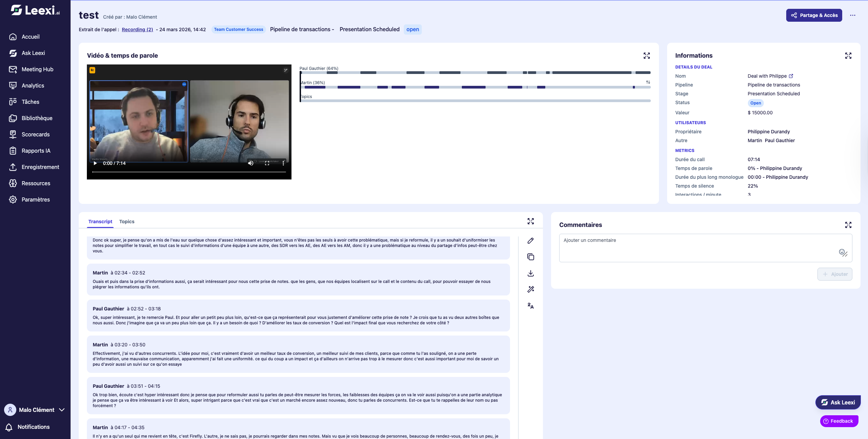Viewport: 868px width, 439px height.
Task: Expand the Commentaires panel
Action: click(x=848, y=225)
